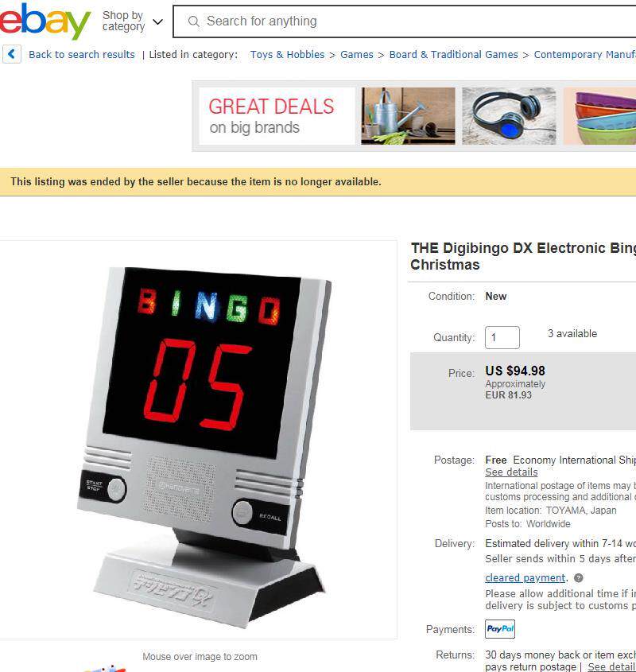Click Back to search results link
Screen dimensions: 636x672
(81, 54)
